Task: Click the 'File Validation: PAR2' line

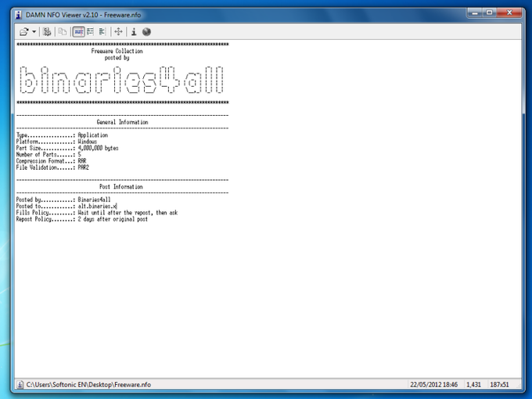Action: click(52, 167)
